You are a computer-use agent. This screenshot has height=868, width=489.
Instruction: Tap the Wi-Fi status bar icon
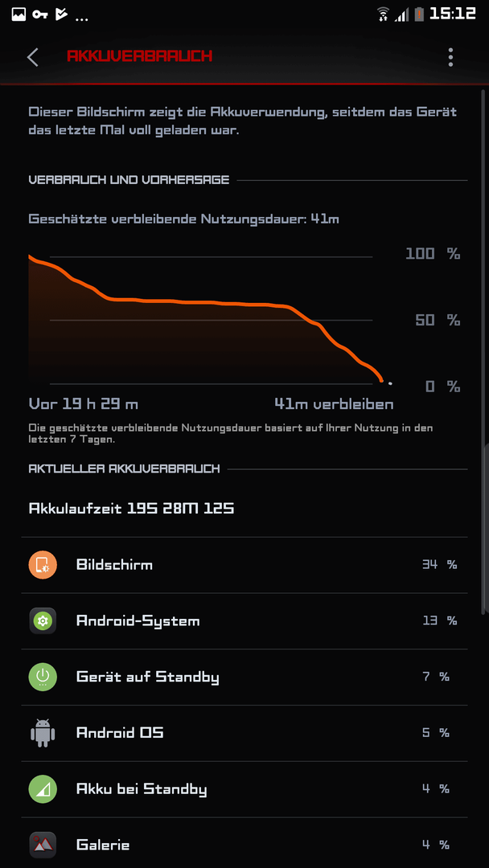(x=383, y=14)
